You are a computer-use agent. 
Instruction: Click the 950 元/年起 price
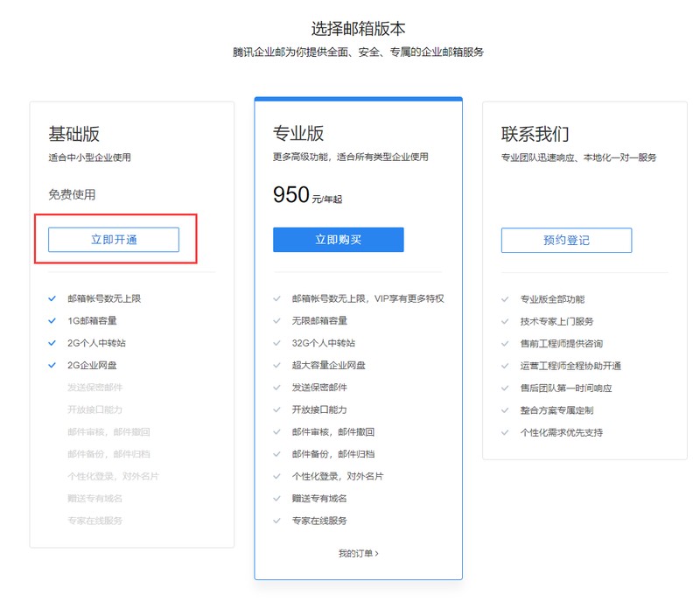coord(308,195)
